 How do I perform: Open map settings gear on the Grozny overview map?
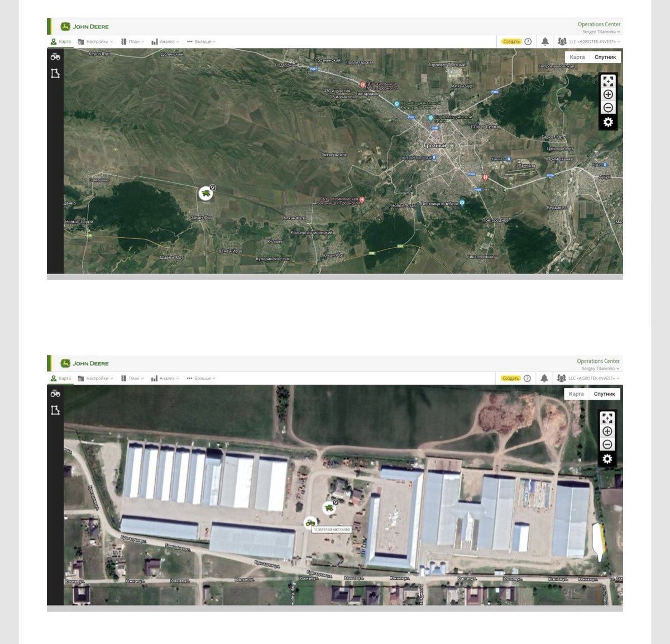[x=608, y=122]
